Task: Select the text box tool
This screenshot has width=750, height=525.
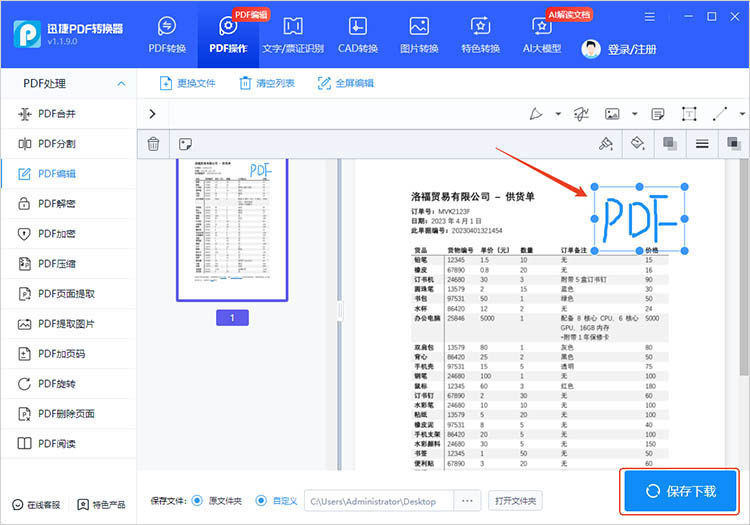Action: pos(689,114)
